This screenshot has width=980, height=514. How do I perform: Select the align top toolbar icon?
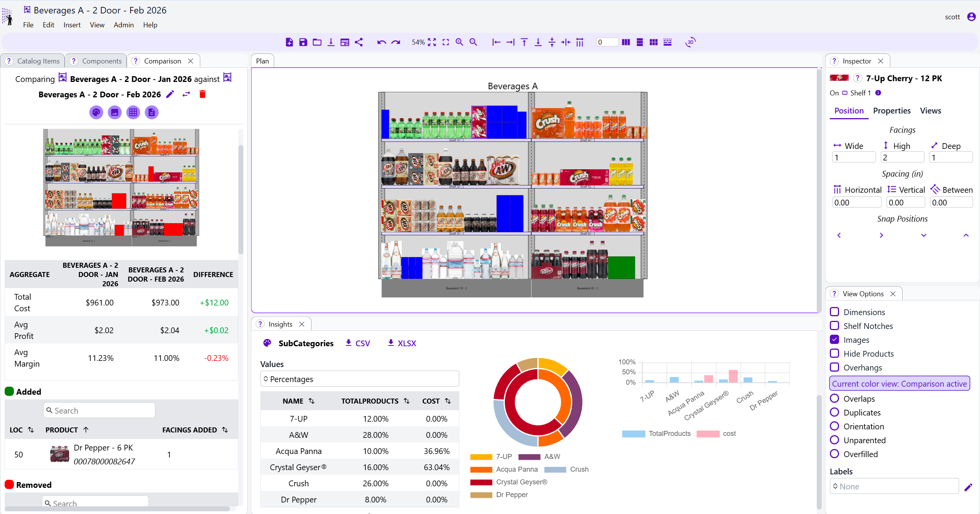point(524,42)
